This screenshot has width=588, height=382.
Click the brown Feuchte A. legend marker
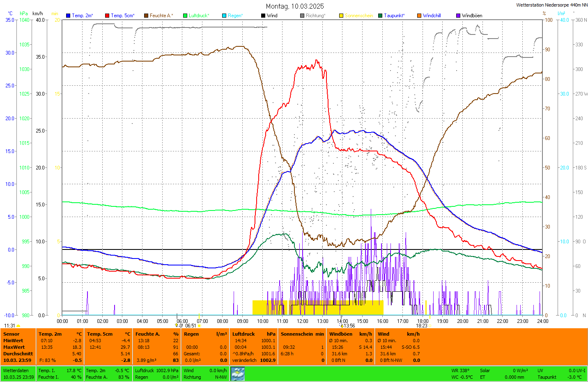(x=146, y=16)
